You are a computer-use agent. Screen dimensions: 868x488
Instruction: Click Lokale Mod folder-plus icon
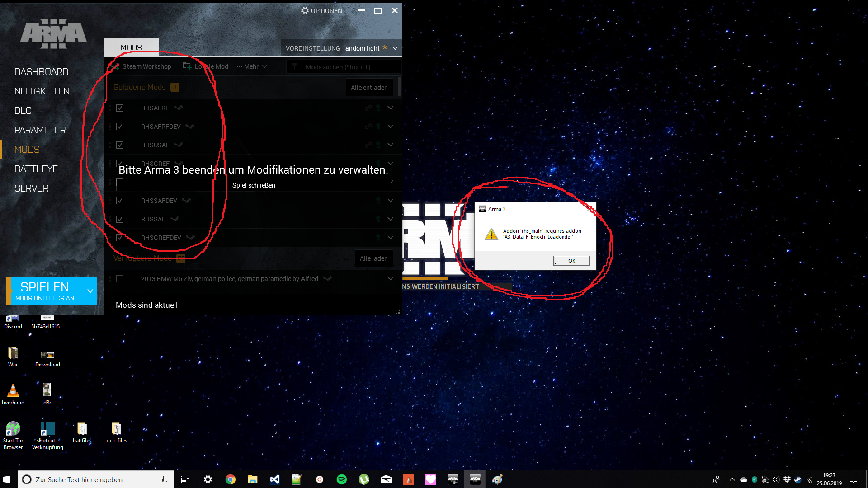pyautogui.click(x=187, y=66)
